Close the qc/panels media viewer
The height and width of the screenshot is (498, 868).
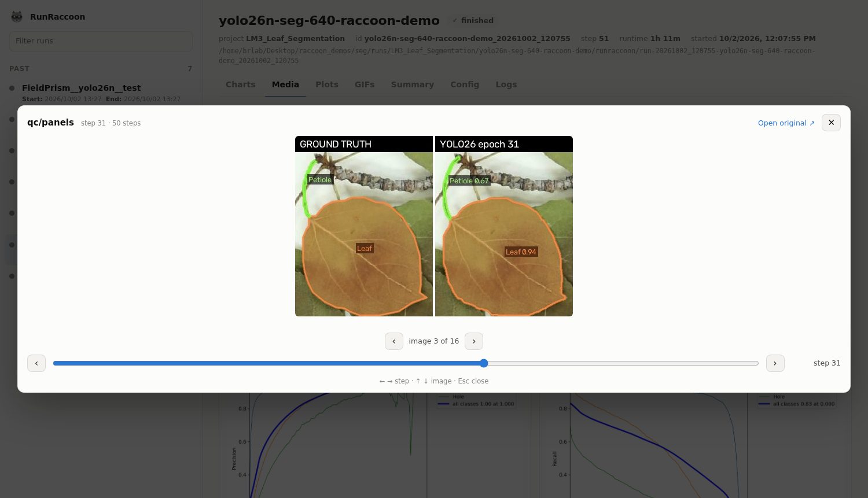coord(831,123)
